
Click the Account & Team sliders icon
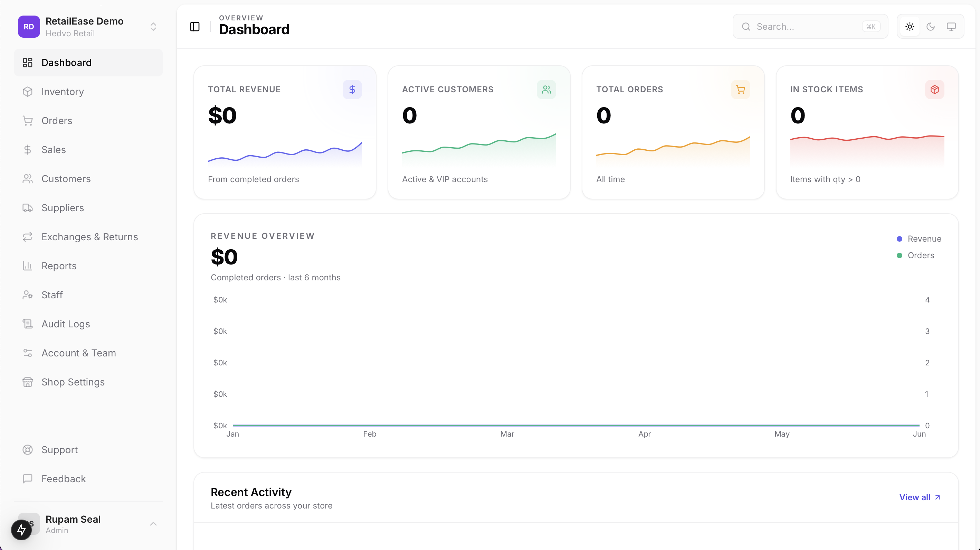pyautogui.click(x=27, y=353)
